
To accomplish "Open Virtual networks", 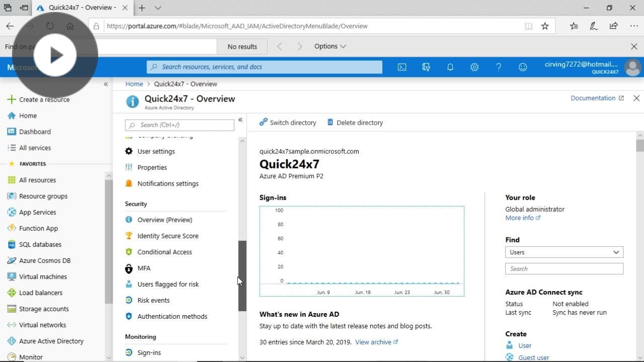I will click(36, 325).
